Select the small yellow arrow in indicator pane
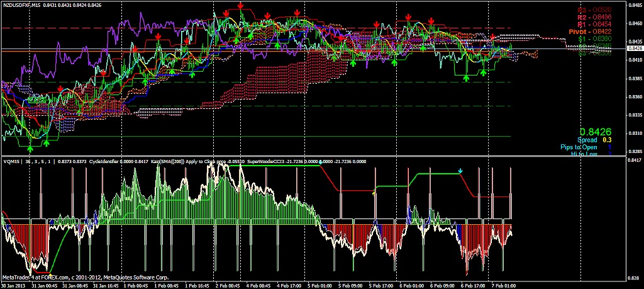The width and height of the screenshot is (644, 289). pyautogui.click(x=375, y=193)
